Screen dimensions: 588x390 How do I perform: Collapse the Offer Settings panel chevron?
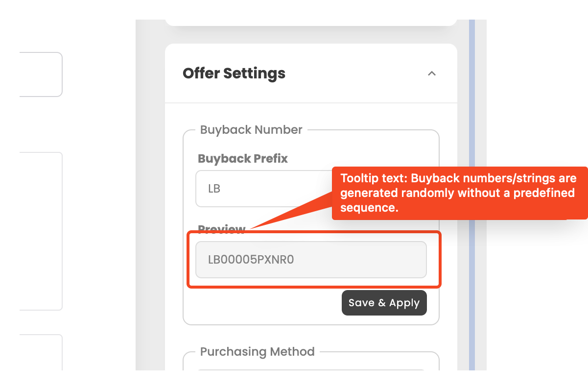pos(431,73)
